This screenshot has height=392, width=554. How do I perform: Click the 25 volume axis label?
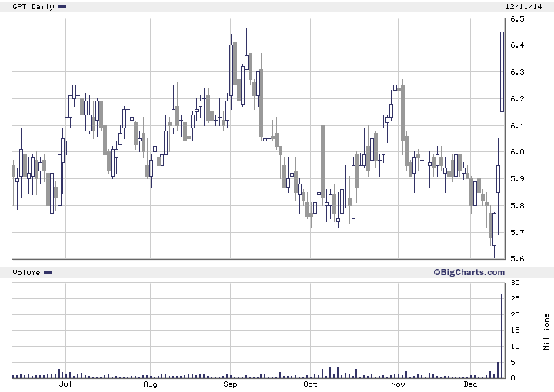pyautogui.click(x=515, y=299)
